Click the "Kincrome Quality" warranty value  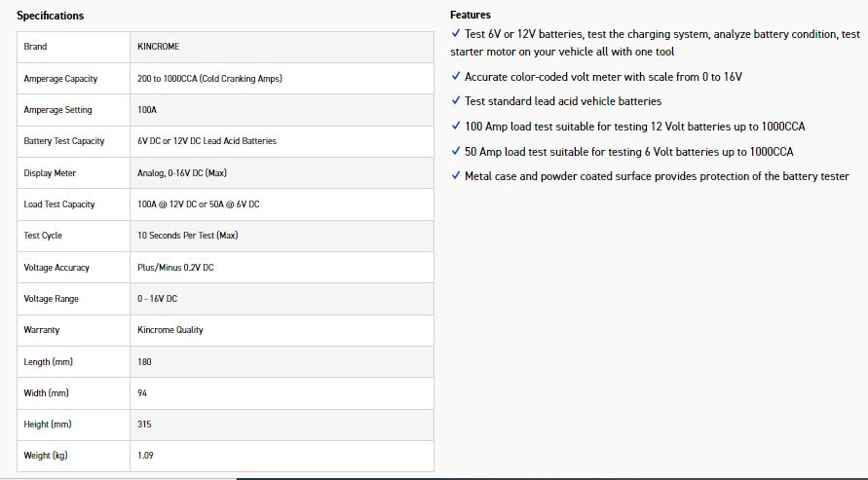(170, 330)
